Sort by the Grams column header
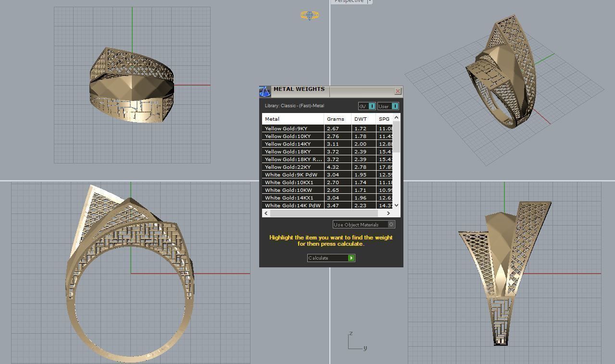The width and height of the screenshot is (615, 364). tap(338, 119)
